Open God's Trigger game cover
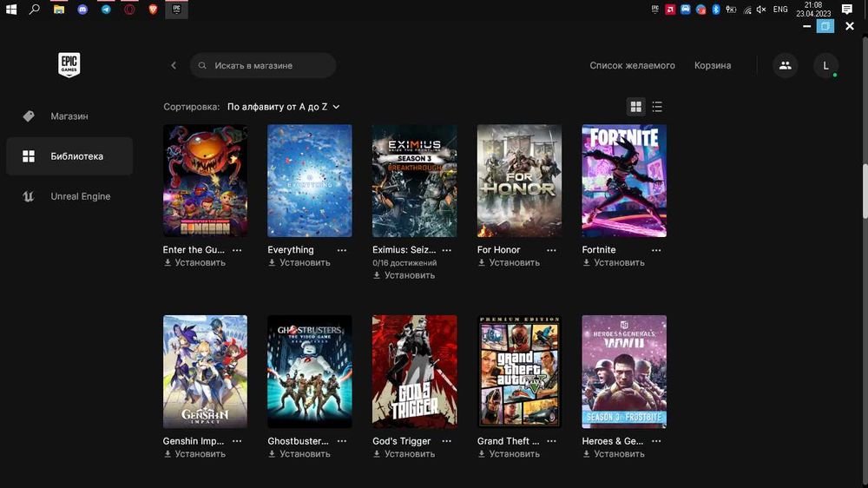This screenshot has width=868, height=488. (415, 372)
